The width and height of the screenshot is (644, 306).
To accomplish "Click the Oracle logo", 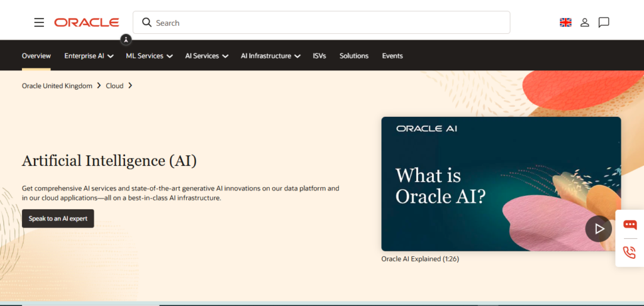I will click(87, 23).
